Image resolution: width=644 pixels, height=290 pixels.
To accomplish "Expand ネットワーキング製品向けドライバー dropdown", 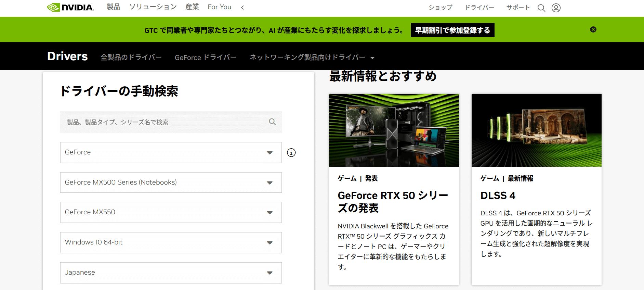I will click(x=312, y=57).
